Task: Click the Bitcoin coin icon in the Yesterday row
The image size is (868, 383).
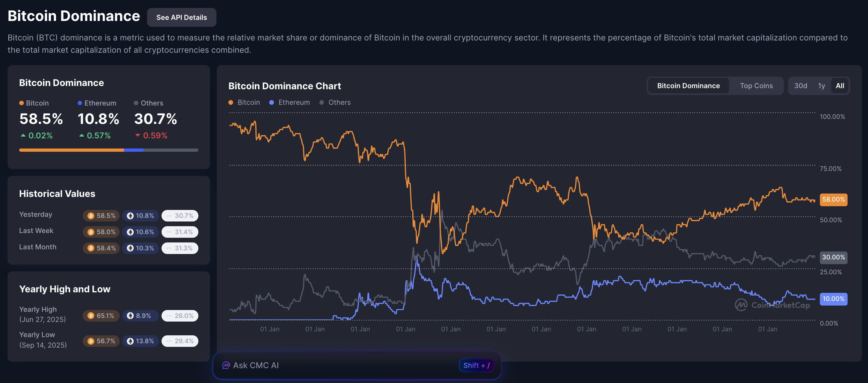Action: pos(90,216)
